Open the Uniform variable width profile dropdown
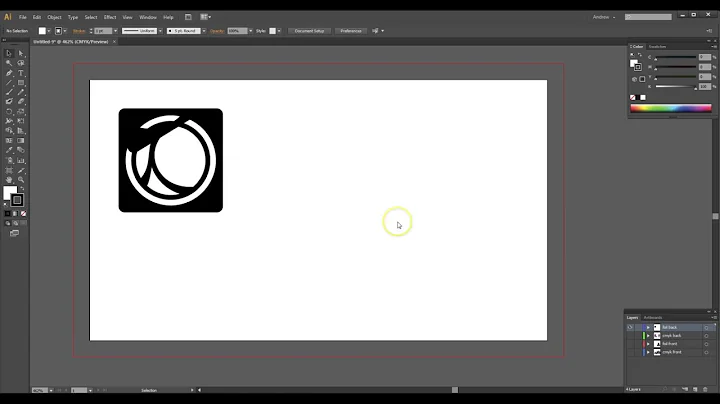This screenshot has height=404, width=720. click(160, 31)
